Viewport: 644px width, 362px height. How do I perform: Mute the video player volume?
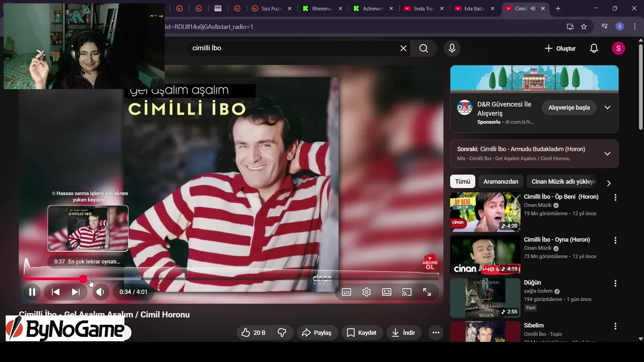pyautogui.click(x=100, y=292)
